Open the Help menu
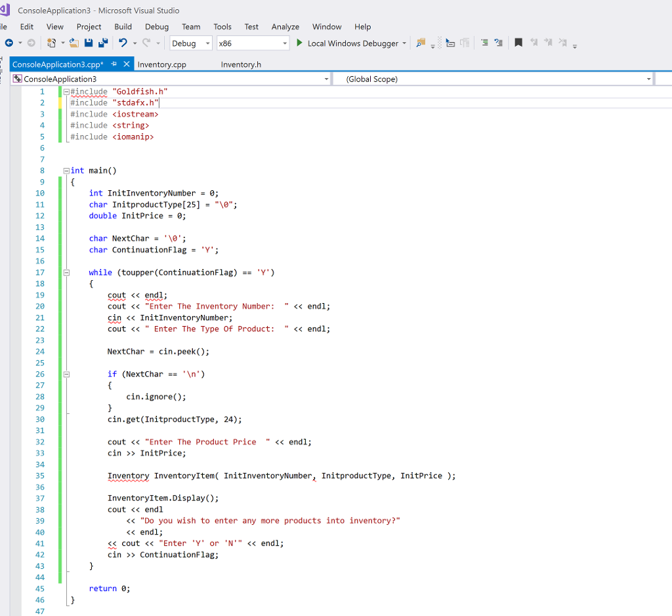This screenshot has height=616, width=672. [x=362, y=26]
